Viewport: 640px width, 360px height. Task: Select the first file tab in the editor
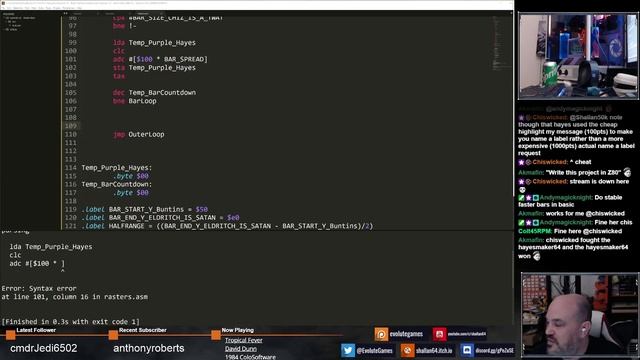[84, 13]
